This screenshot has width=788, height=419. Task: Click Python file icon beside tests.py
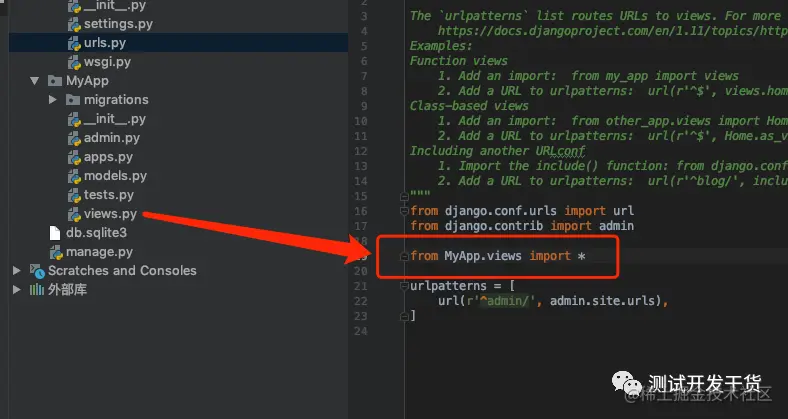[74, 195]
